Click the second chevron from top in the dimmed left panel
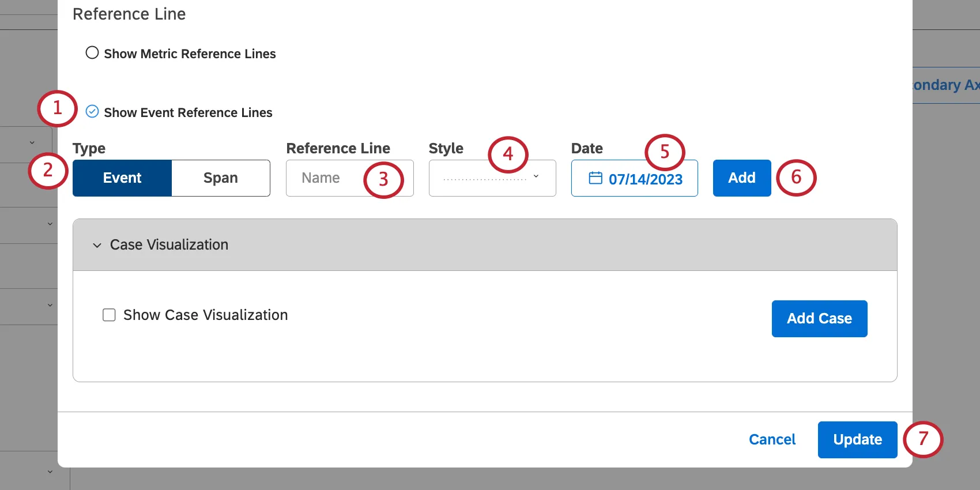 point(50,224)
